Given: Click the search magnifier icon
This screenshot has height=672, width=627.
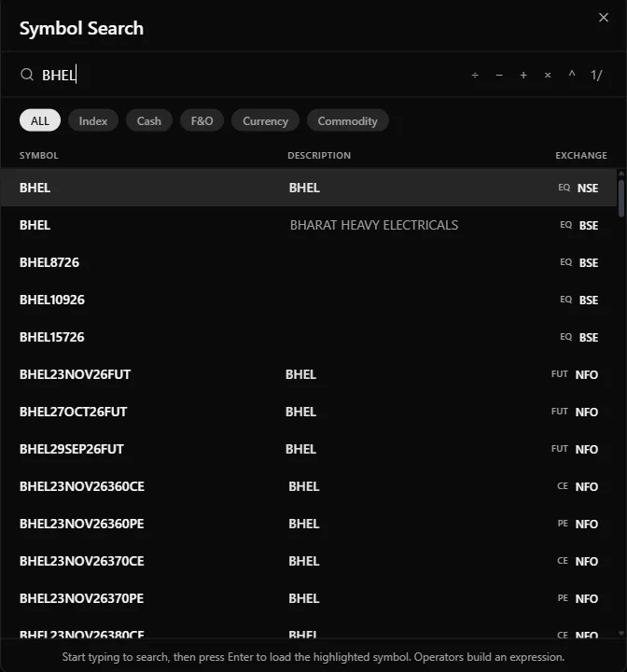Looking at the screenshot, I should tap(27, 75).
